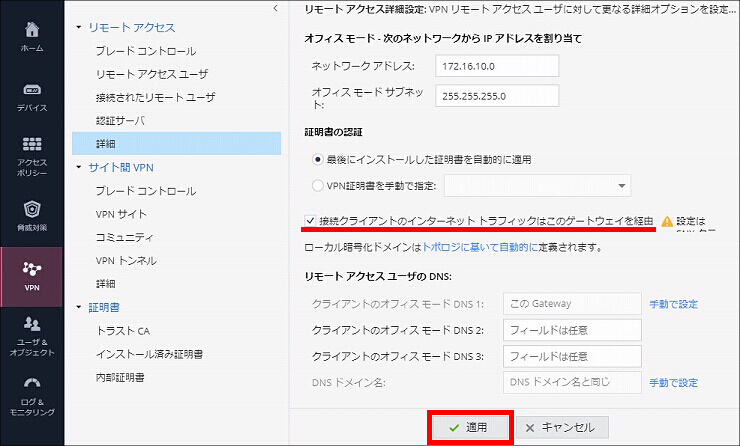Click the 証明書 section heading text
740x446 pixels.
coord(104,307)
